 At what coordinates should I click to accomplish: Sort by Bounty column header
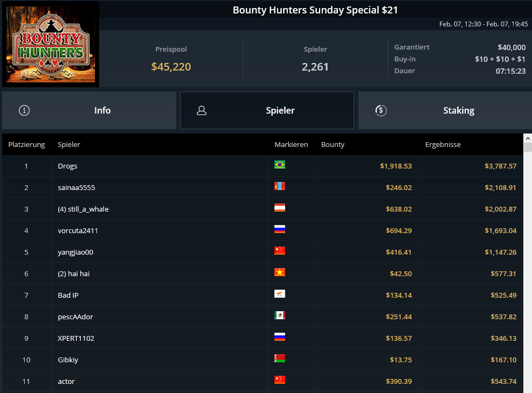tap(333, 145)
